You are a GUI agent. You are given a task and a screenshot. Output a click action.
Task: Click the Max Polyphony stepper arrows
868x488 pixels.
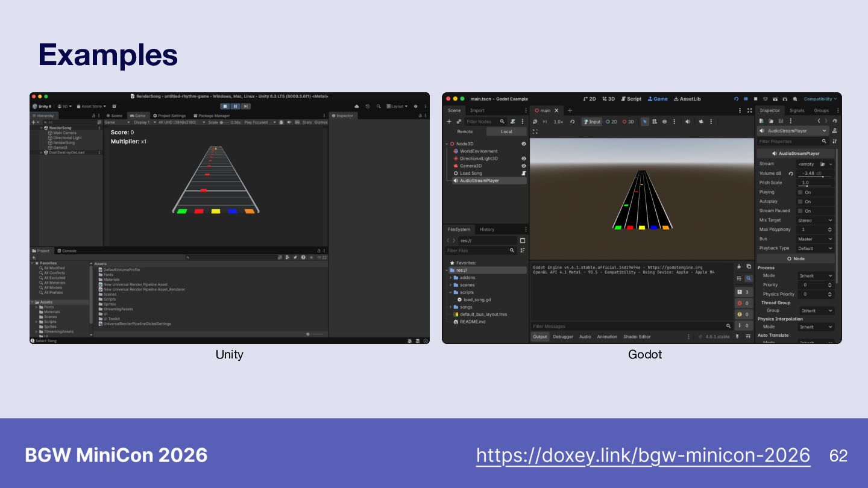[x=829, y=230]
